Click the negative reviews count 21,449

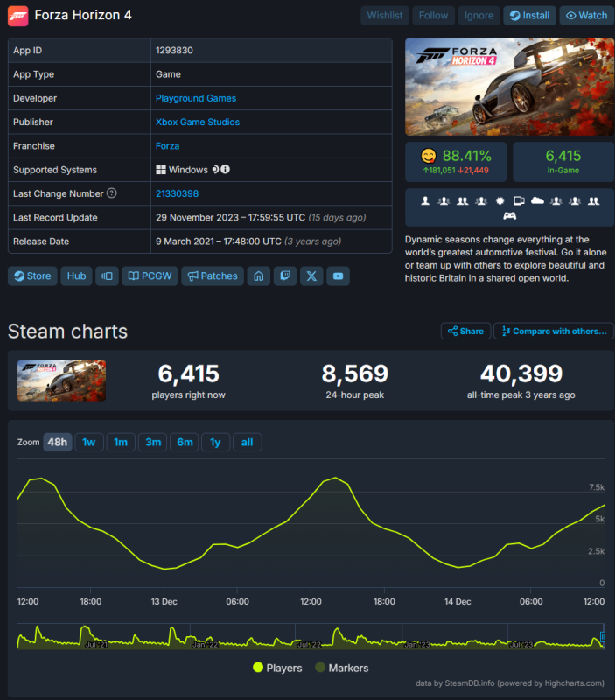click(473, 171)
